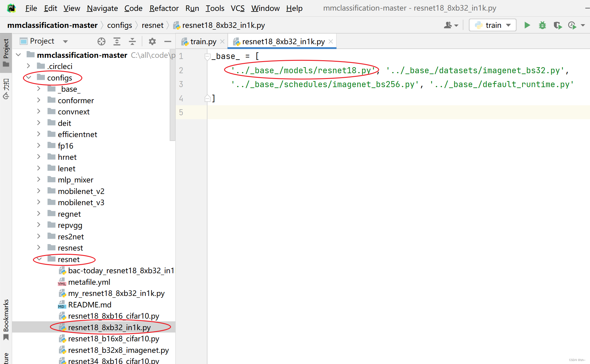The image size is (590, 364).
Task: Click the green Run button
Action: 527,25
